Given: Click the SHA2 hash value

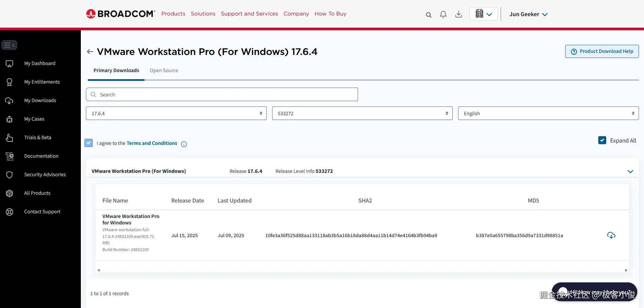Looking at the screenshot, I should (351, 236).
